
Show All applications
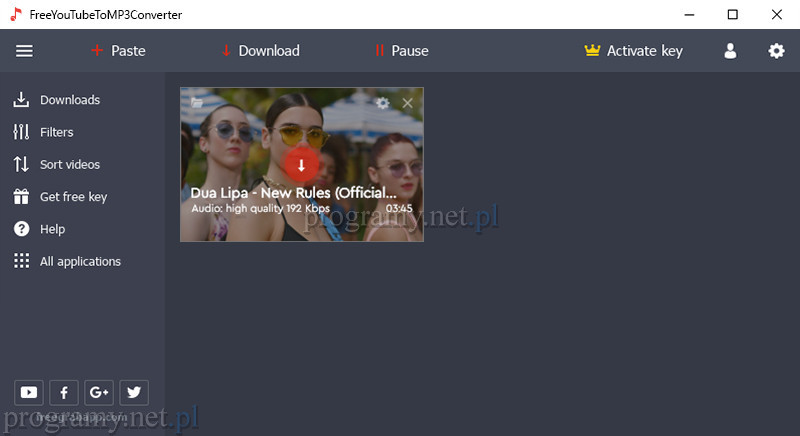click(80, 261)
